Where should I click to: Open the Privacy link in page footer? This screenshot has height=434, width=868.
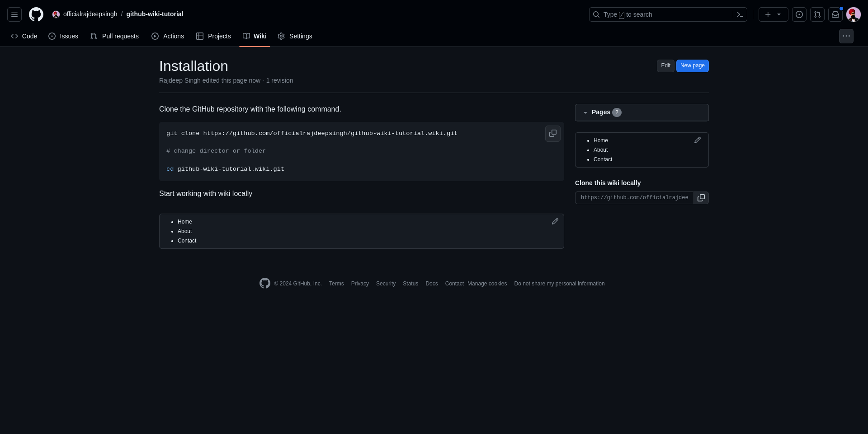(360, 284)
